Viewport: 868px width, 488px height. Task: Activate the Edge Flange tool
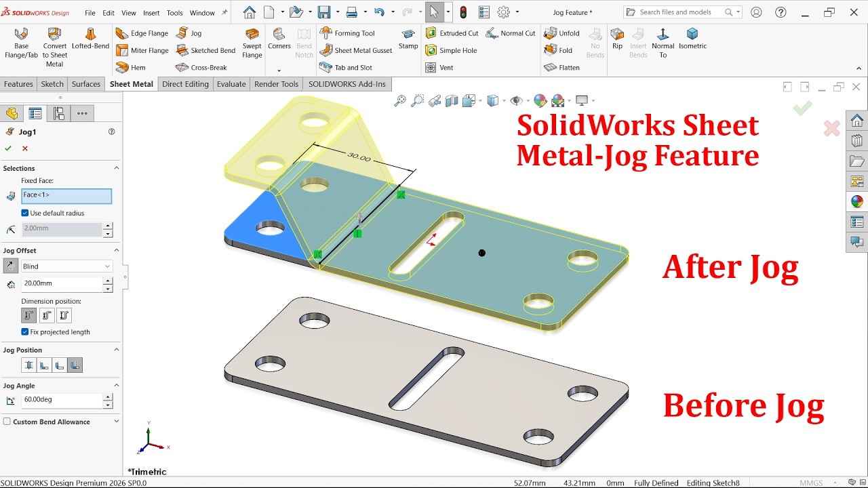142,33
